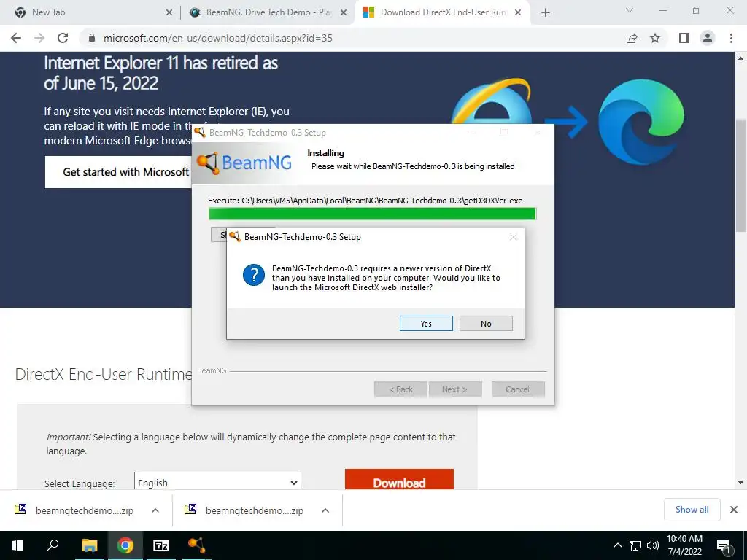Open File Explorer from taskbar

(x=89, y=545)
